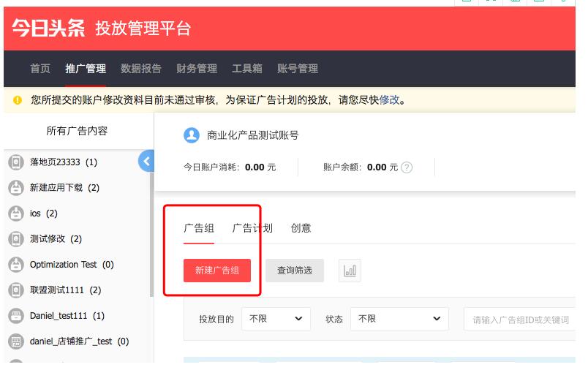Follow the 修改 link in warning notice

tap(389, 100)
